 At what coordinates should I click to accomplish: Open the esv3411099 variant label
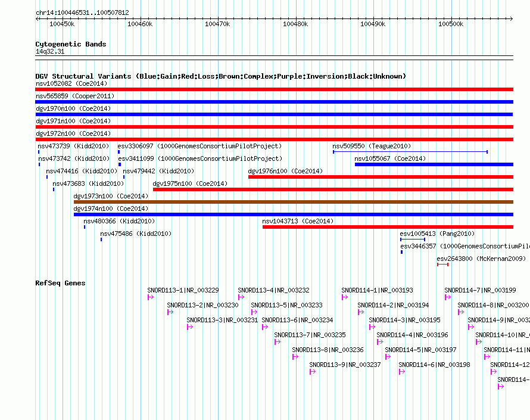click(200, 158)
